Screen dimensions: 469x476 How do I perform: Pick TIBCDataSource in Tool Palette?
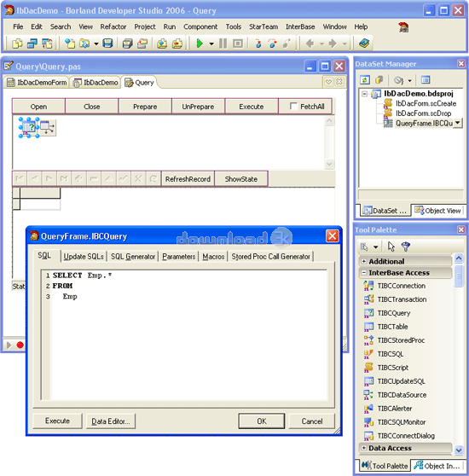tap(402, 395)
